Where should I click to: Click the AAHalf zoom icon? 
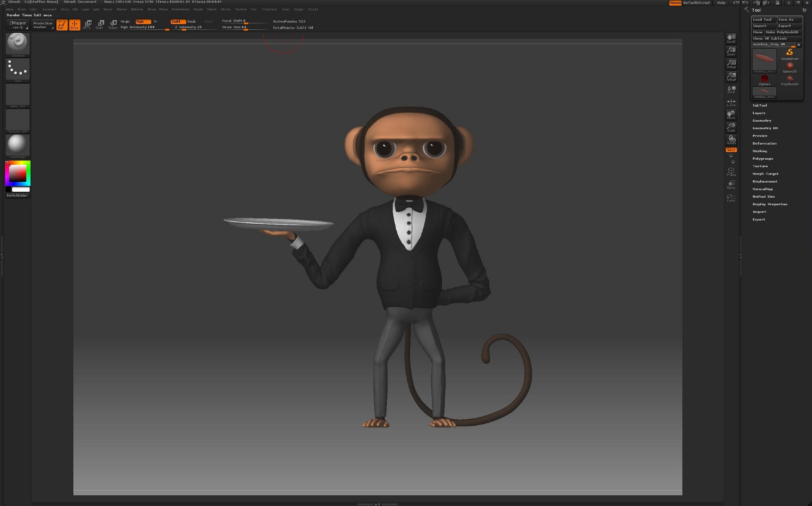tap(732, 76)
